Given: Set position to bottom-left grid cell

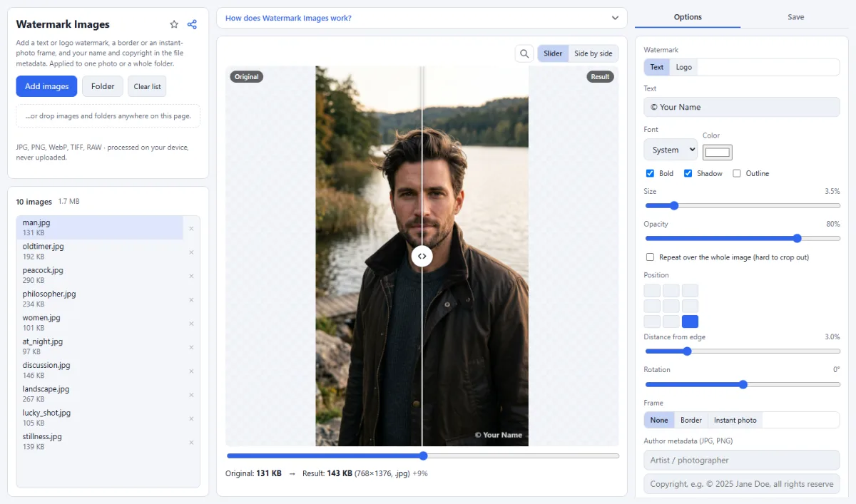Looking at the screenshot, I should (652, 322).
